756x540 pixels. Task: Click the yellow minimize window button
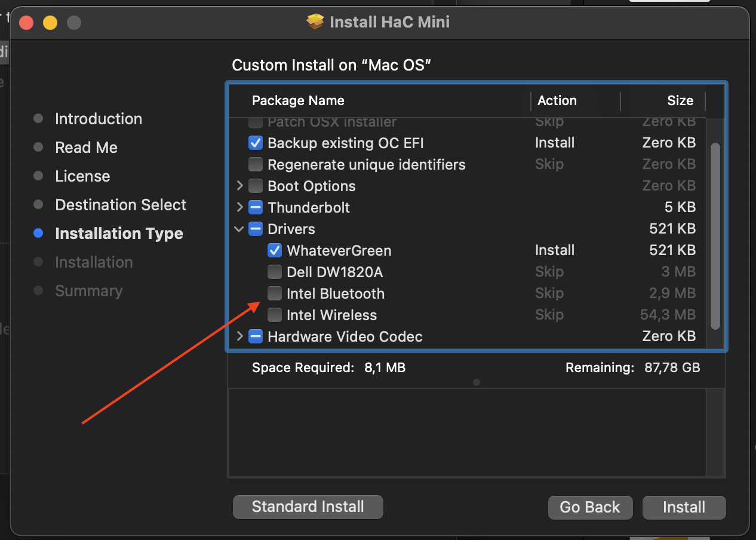(x=50, y=23)
